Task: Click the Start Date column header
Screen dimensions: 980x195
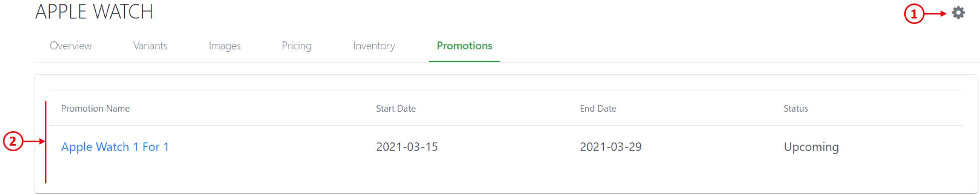Action: 396,108
